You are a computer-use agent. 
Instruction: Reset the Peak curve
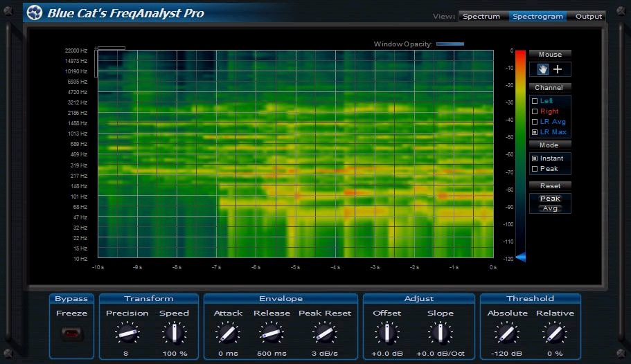click(550, 199)
